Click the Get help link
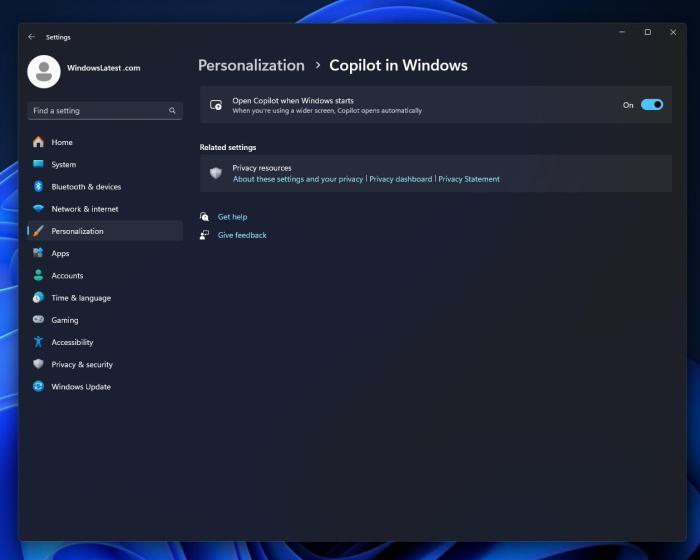Viewport: 700px width, 560px height. tap(232, 217)
